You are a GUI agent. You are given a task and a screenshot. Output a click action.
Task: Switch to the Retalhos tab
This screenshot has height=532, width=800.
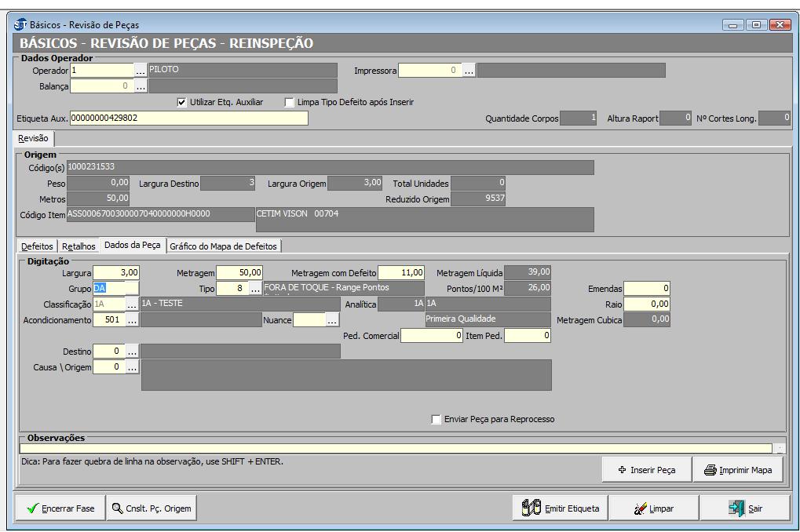click(79, 246)
